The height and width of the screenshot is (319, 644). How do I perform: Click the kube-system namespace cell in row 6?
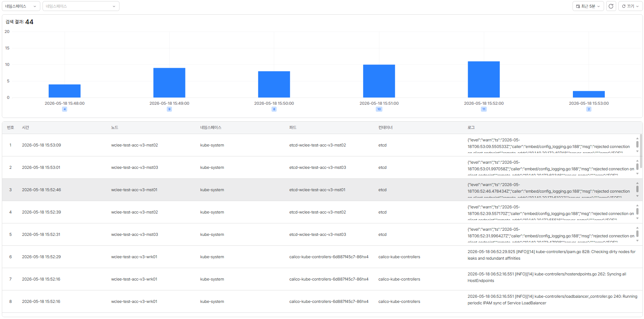212,257
